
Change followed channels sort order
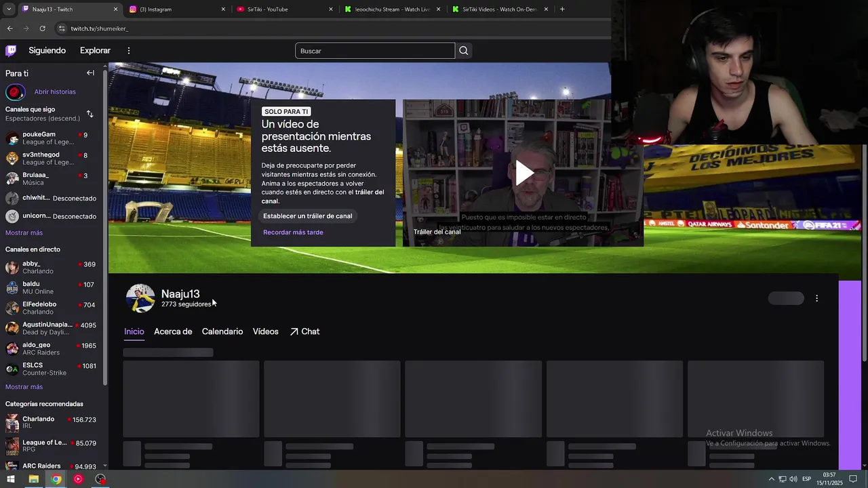pos(90,114)
